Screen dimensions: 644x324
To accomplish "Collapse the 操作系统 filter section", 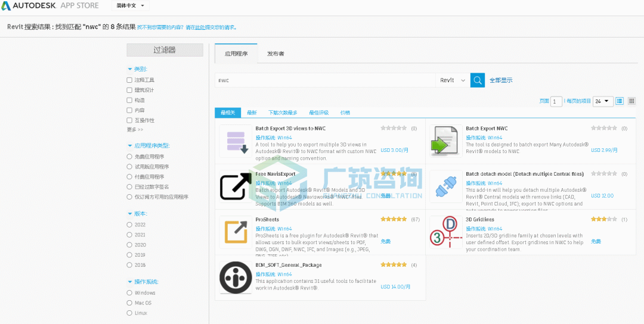I will (x=143, y=282).
